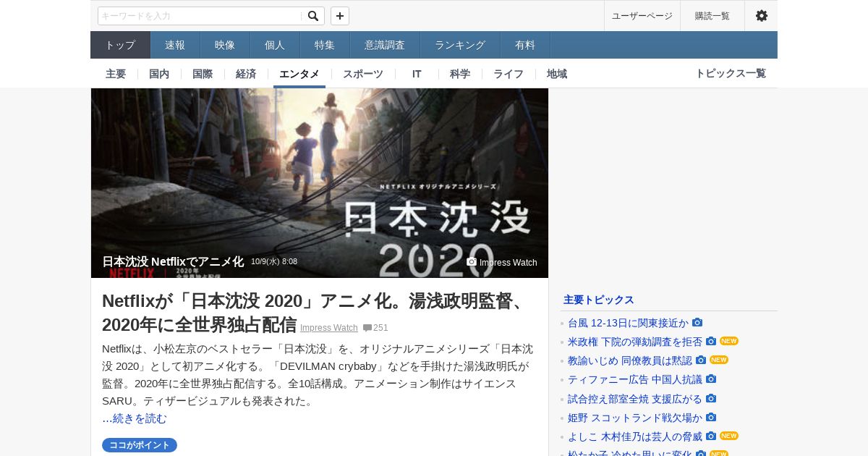The height and width of the screenshot is (456, 868).
Task: Click camera icon next to ティファニー広告 中国人抗議
Action: (711, 379)
